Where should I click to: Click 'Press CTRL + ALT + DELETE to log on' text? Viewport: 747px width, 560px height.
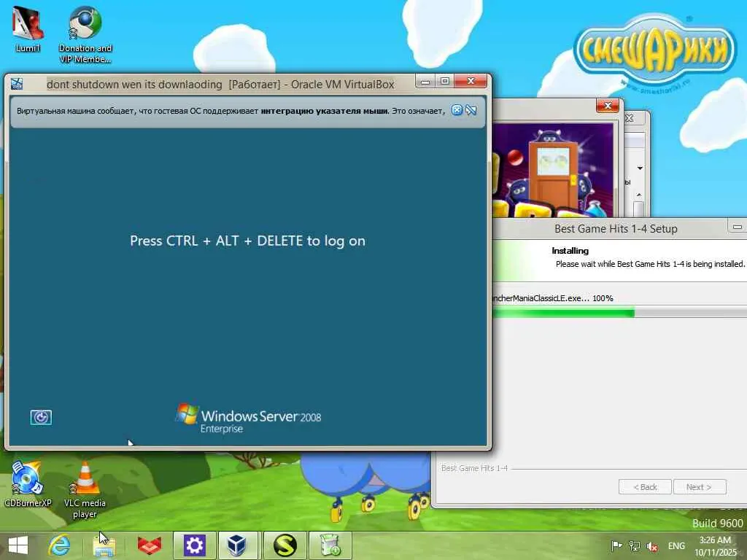248,241
